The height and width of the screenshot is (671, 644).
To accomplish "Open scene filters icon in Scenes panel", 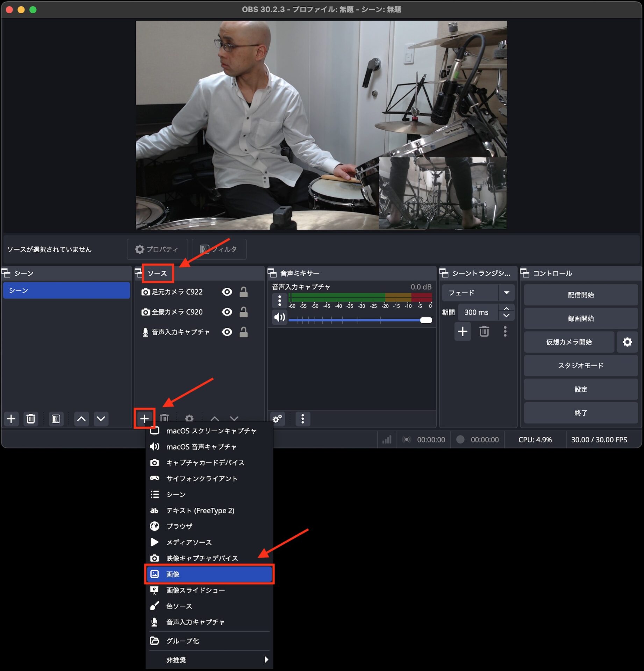I will [x=56, y=419].
